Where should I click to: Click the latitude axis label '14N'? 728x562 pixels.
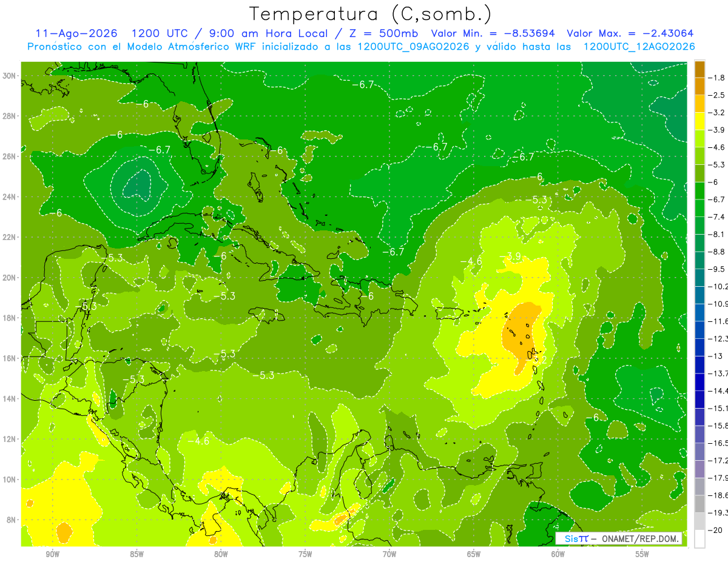(10, 398)
